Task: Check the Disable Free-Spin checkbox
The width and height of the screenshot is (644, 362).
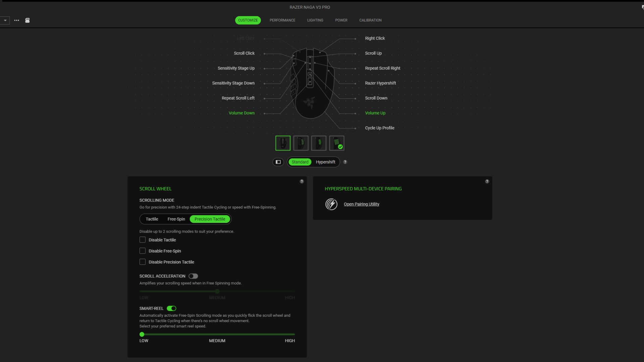Action: coord(143,251)
